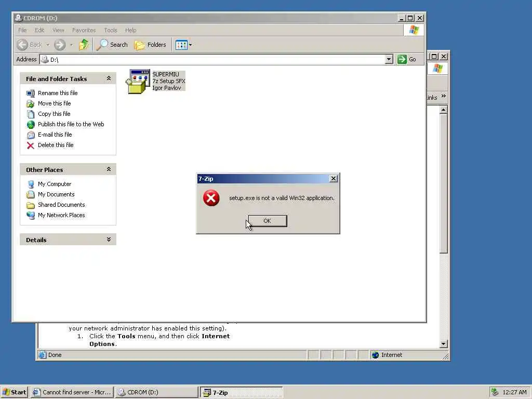Viewport: 532px width, 399px height.
Task: Click the Back arrow icon in the toolbar
Action: pos(22,45)
